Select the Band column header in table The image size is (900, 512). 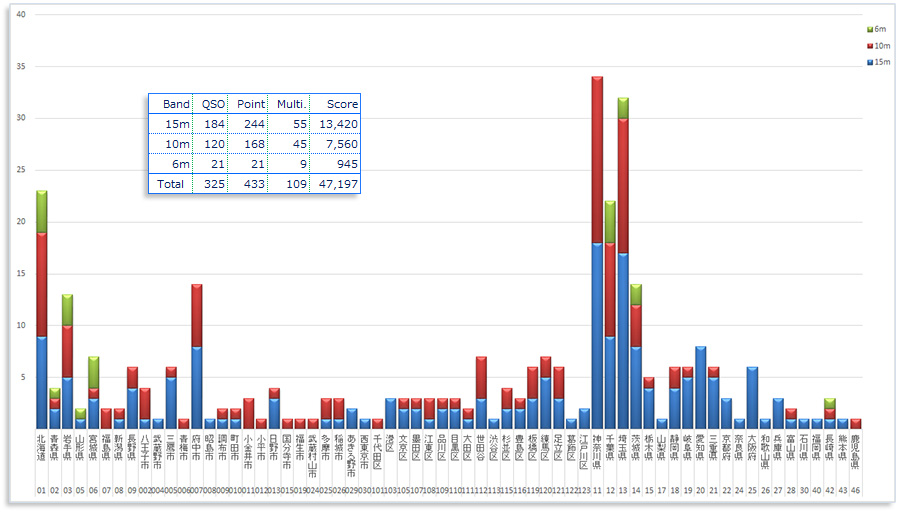[x=176, y=104]
